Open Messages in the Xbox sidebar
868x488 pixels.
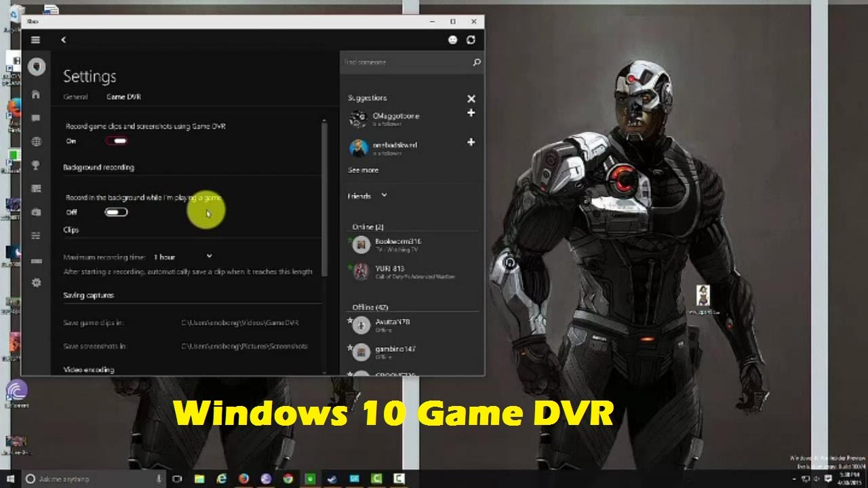37,118
